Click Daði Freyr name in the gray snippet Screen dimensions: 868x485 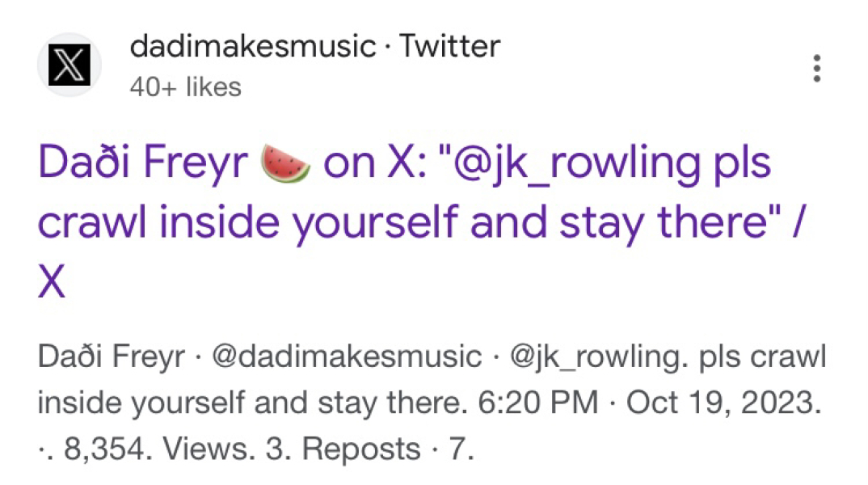(112, 356)
